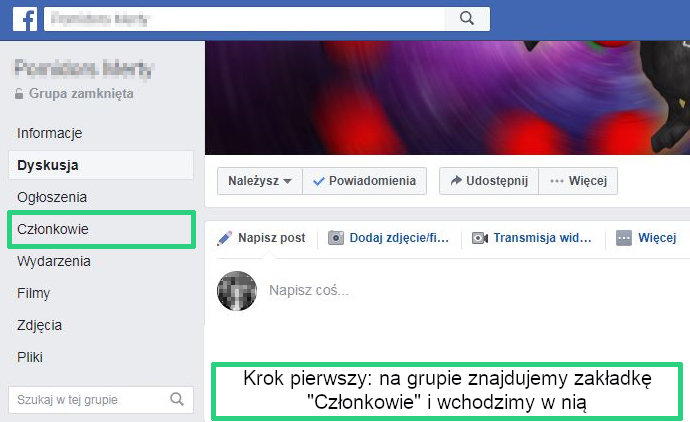Click the Dodaj zdjęcie/film option

pos(389,238)
